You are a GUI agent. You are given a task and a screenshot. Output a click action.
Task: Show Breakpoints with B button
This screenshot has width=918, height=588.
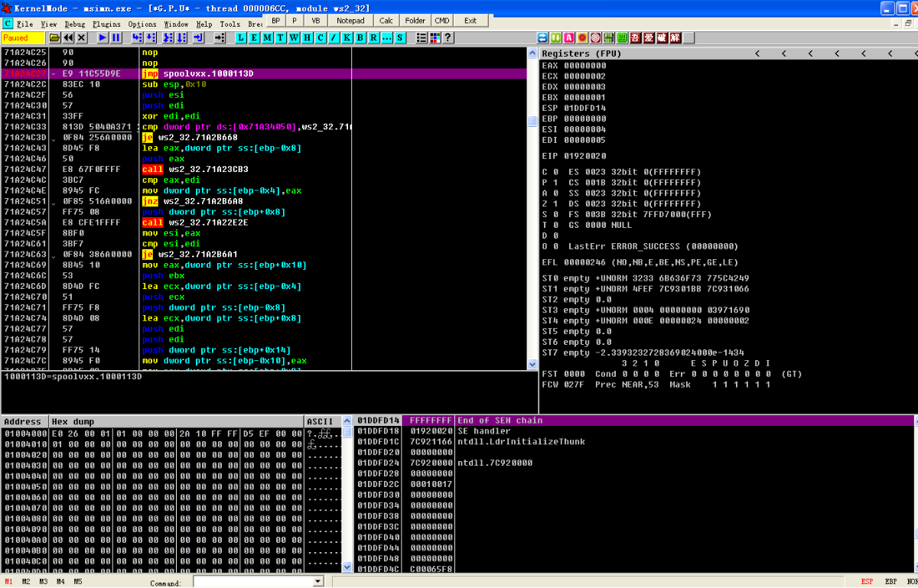tap(360, 37)
